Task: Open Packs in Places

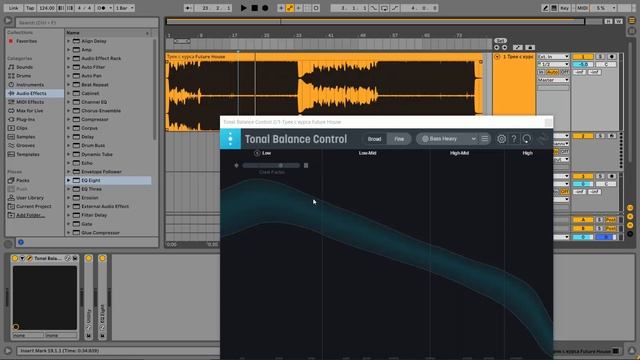Action: point(22,180)
